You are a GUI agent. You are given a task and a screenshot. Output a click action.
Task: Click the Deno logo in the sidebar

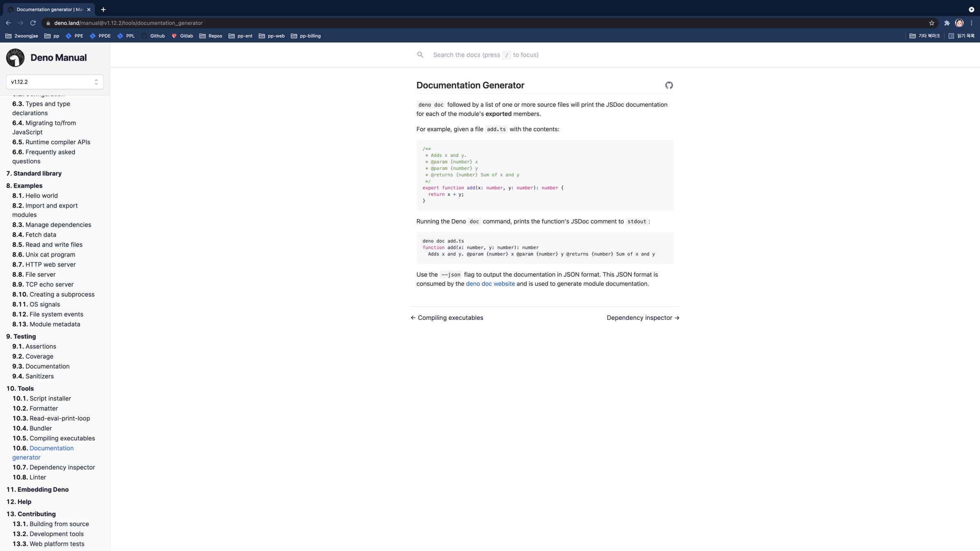click(x=15, y=58)
